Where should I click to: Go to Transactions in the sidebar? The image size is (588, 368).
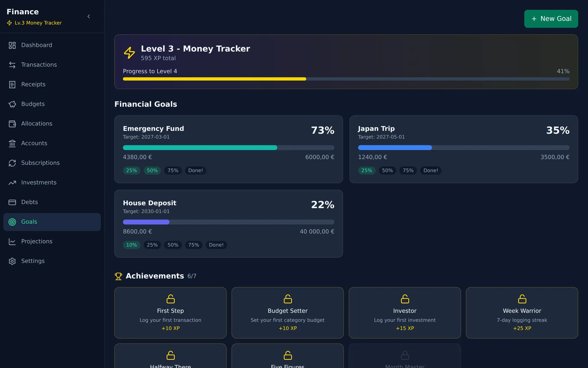point(52,65)
